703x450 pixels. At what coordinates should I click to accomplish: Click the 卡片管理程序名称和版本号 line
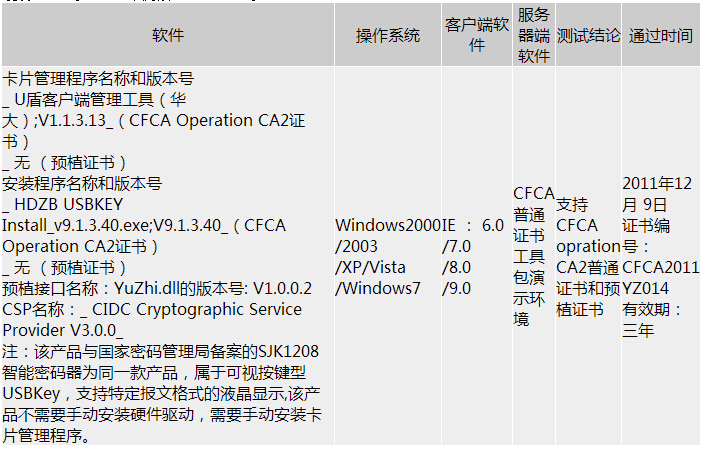(98, 79)
